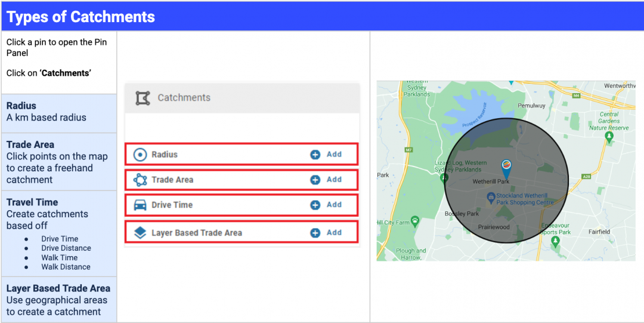The height and width of the screenshot is (323, 644).
Task: Click the plus icon in Trade Area row
Action: [x=315, y=180]
